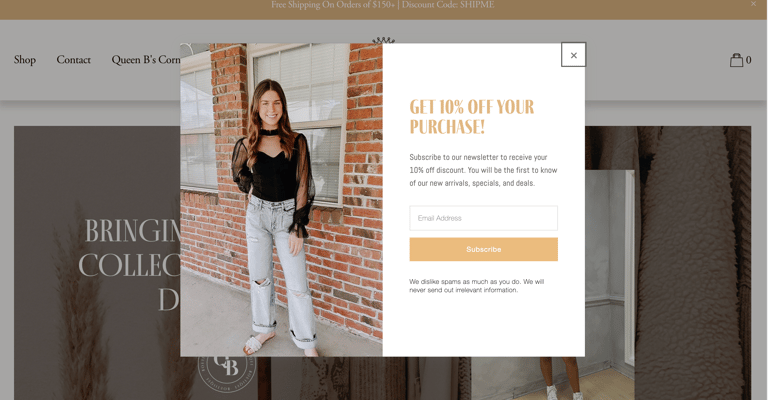Dismiss the free shipping announcement banner
768x400 pixels.
pyautogui.click(x=753, y=4)
